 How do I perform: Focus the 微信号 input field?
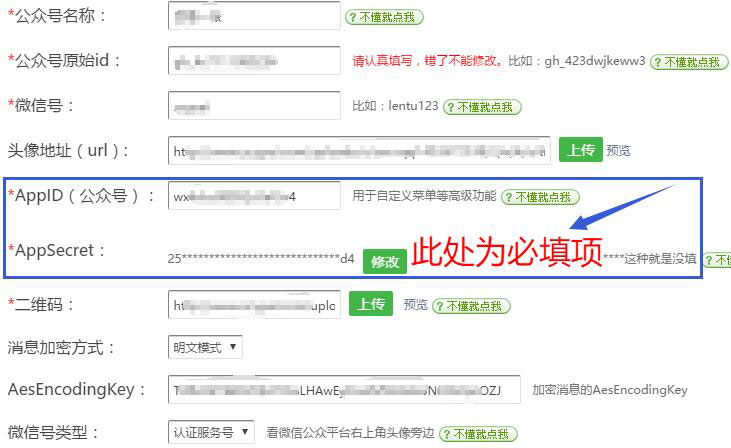point(254,106)
